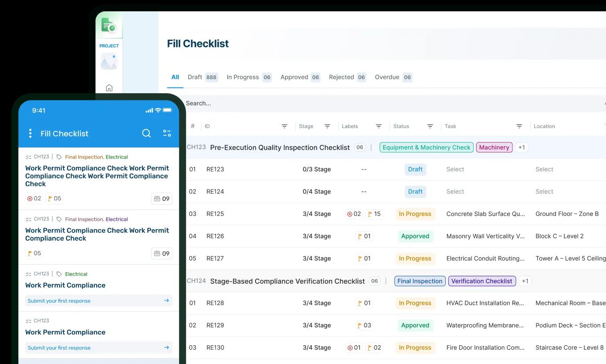Open the three-dot menu in the mobile header
Screen dimensions: 606x364
point(30,133)
